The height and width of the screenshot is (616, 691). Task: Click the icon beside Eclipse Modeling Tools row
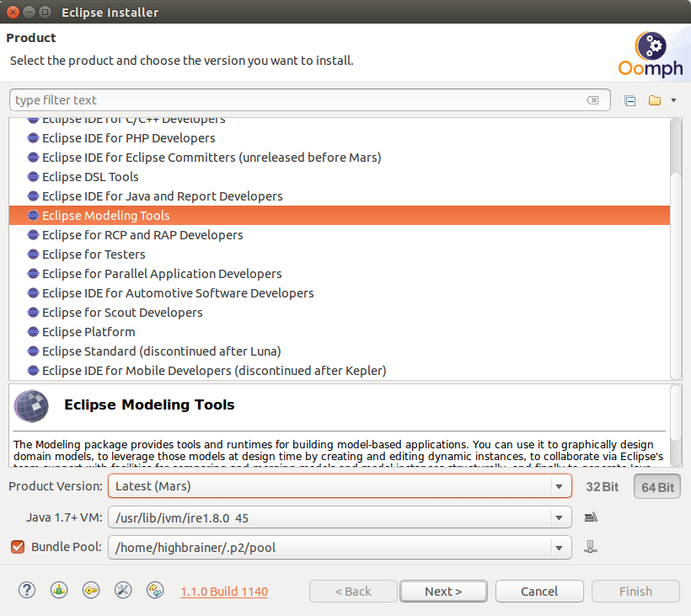pyautogui.click(x=33, y=216)
